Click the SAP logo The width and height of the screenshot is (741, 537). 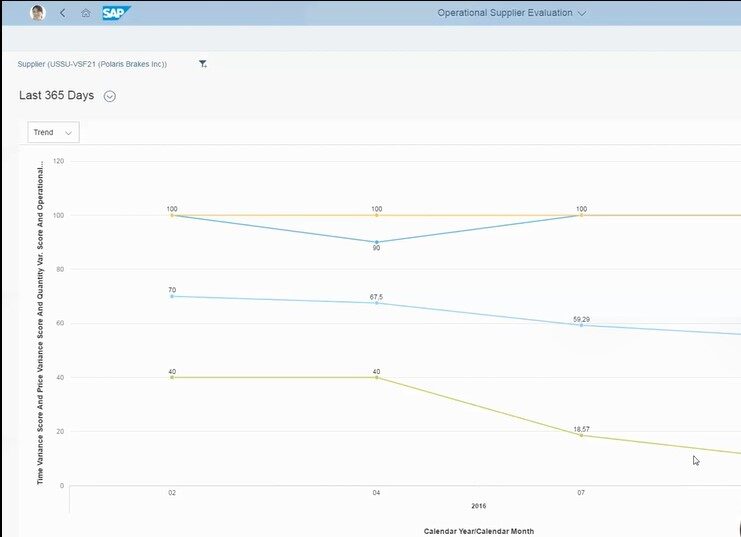[117, 13]
